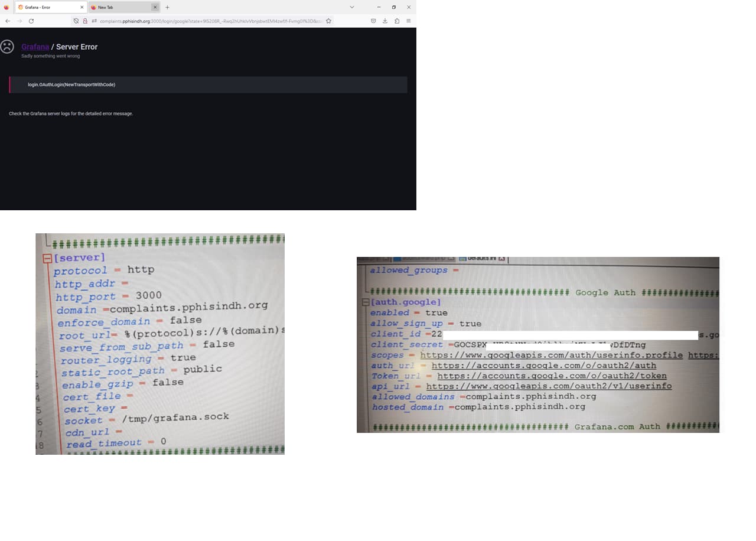Image resolution: width=756 pixels, height=541 pixels.
Task: Click the server 'domain' config line
Action: [x=162, y=308]
